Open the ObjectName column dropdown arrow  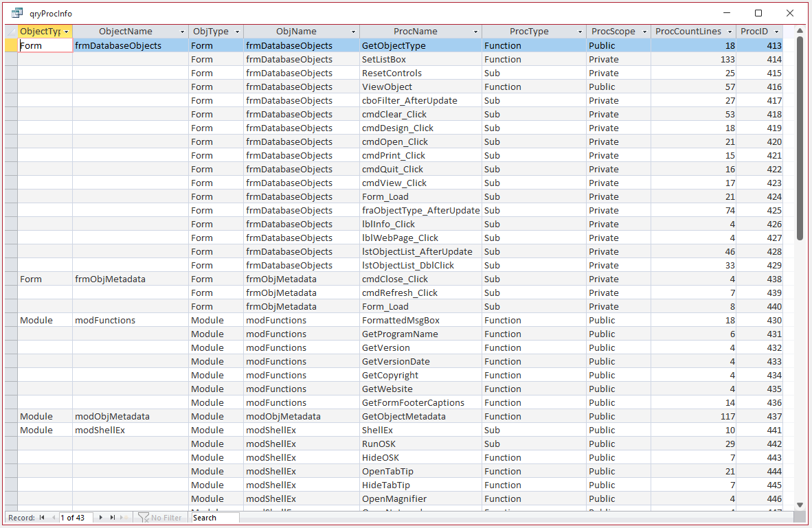point(182,32)
